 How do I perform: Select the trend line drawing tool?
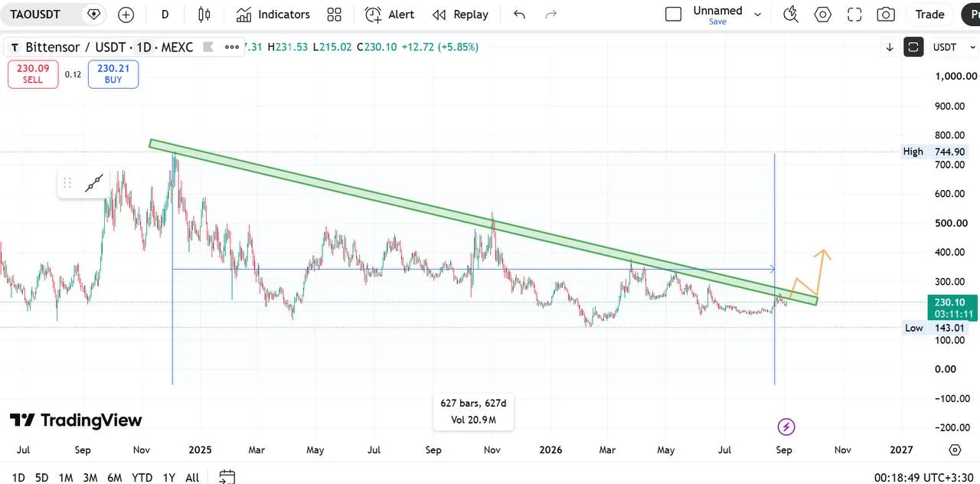point(94,183)
